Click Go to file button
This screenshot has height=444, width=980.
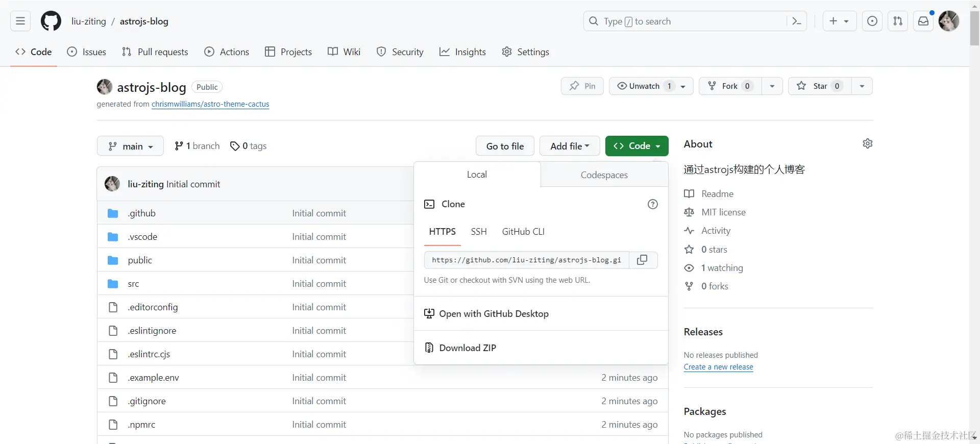click(505, 146)
